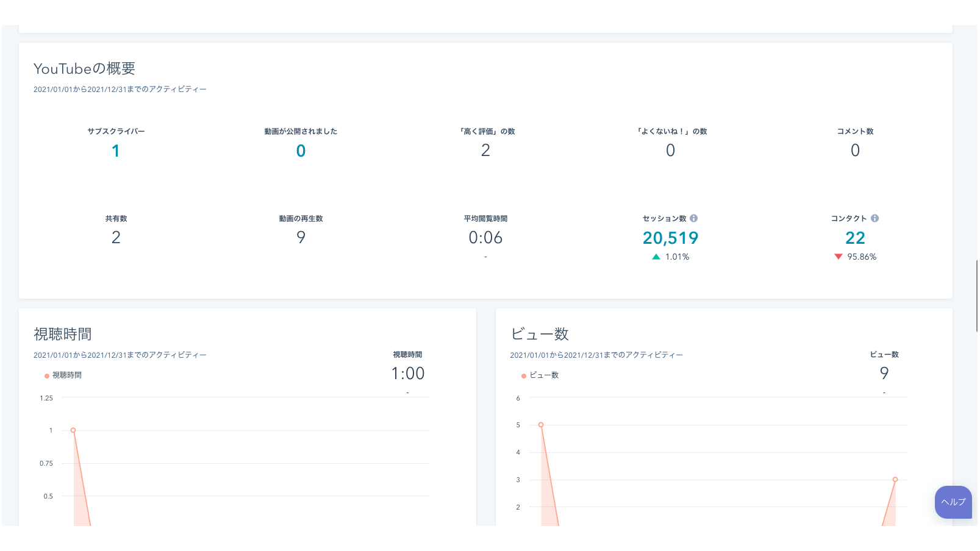Click the YouTubeの概要 section title

84,69
